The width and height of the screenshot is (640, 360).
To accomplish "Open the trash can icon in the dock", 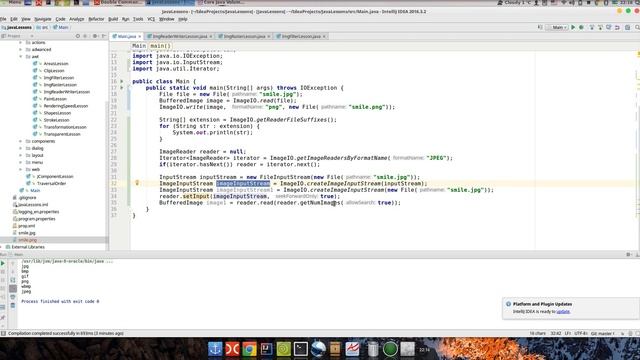I will coord(373,349).
